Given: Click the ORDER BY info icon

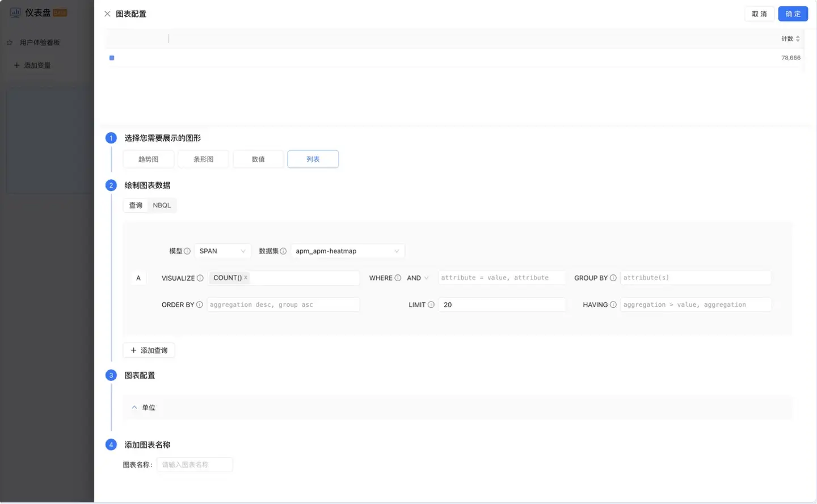Looking at the screenshot, I should pyautogui.click(x=199, y=305).
